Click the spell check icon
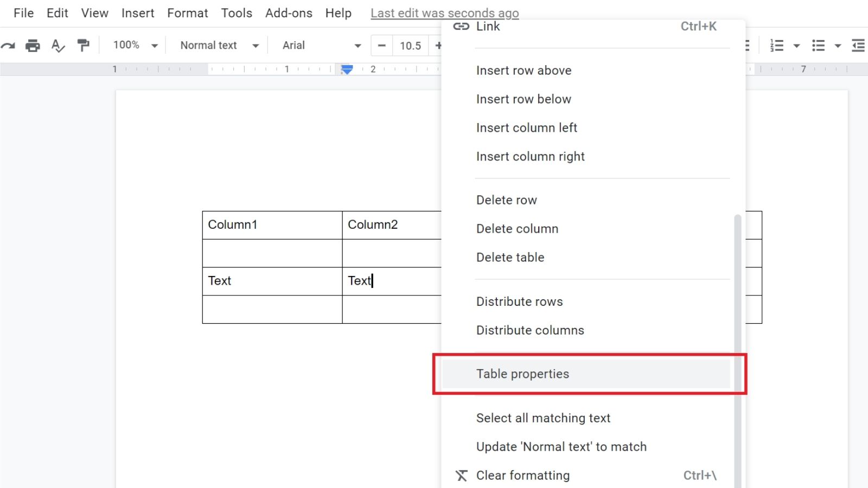 [58, 46]
